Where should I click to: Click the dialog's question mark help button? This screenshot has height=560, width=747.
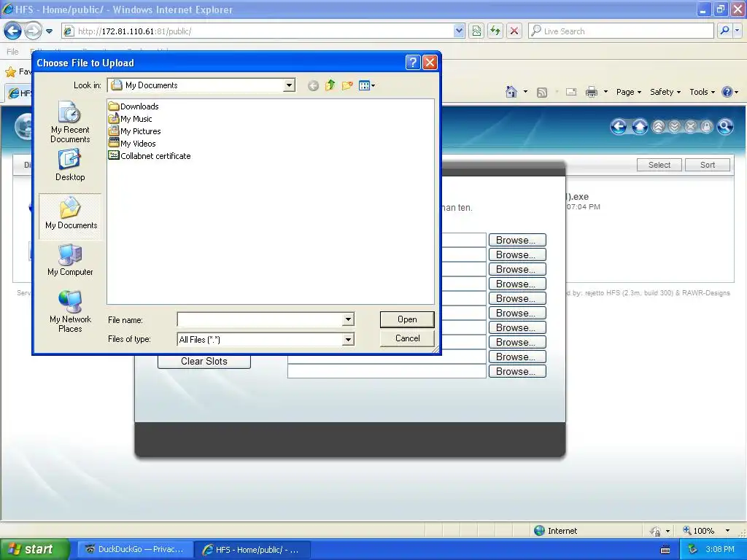(x=413, y=63)
